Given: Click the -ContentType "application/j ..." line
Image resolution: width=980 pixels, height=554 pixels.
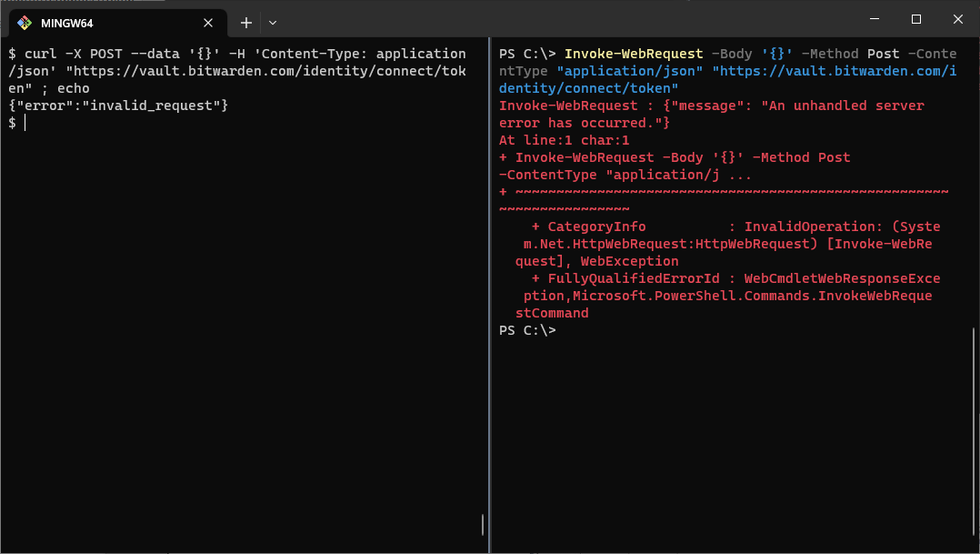Looking at the screenshot, I should click(625, 175).
